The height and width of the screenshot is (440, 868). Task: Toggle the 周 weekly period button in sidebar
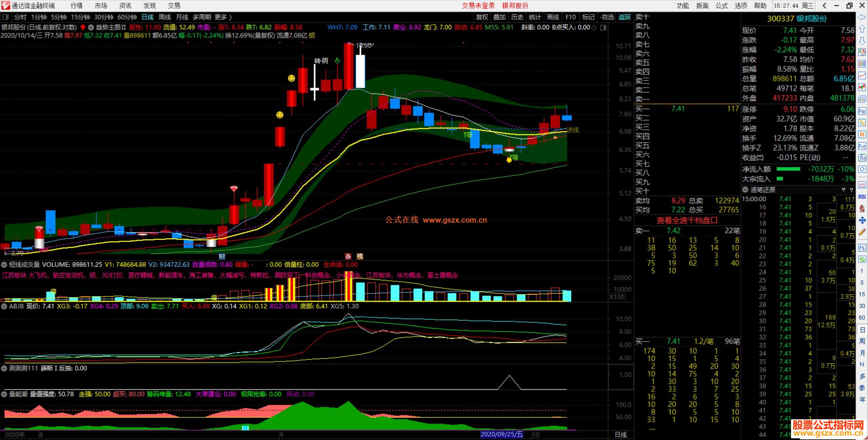(862, 341)
